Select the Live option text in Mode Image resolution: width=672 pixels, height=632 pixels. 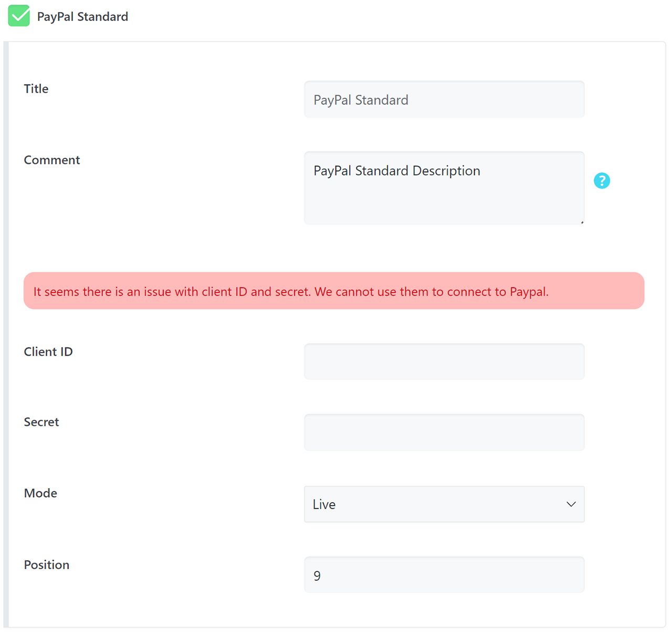(x=324, y=504)
